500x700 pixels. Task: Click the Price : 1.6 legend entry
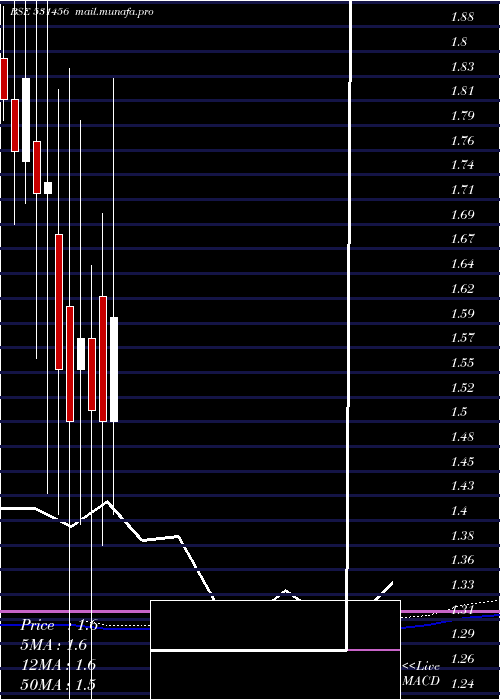point(59,625)
